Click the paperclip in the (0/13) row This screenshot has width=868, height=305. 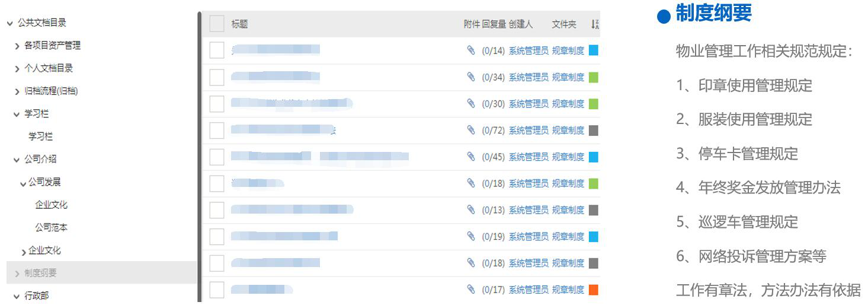[x=471, y=209]
